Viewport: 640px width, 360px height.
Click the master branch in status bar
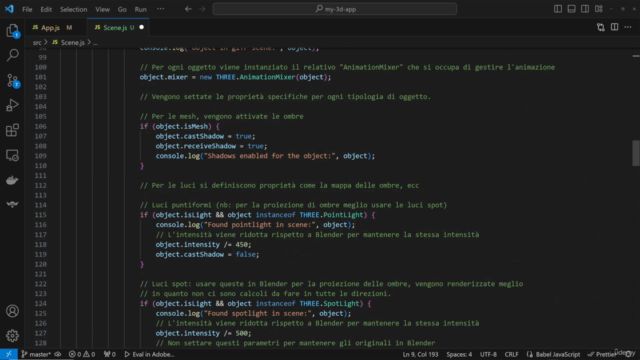[x=36, y=354]
